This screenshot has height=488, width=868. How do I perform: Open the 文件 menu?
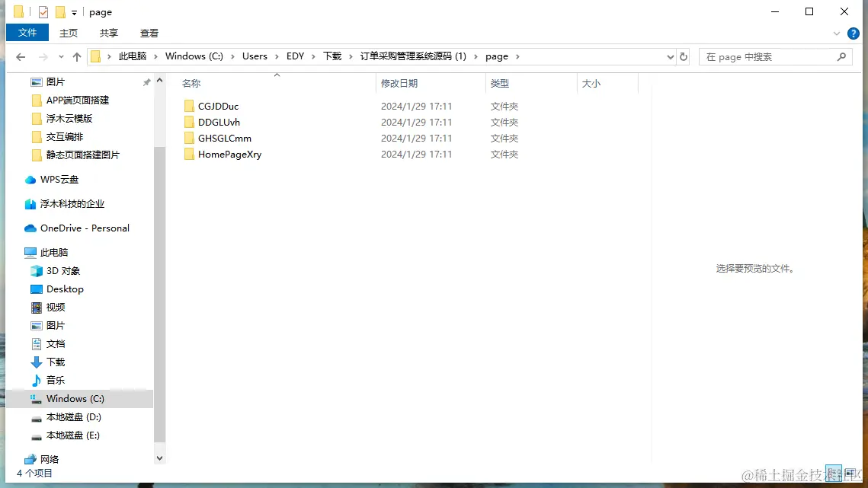coord(27,33)
